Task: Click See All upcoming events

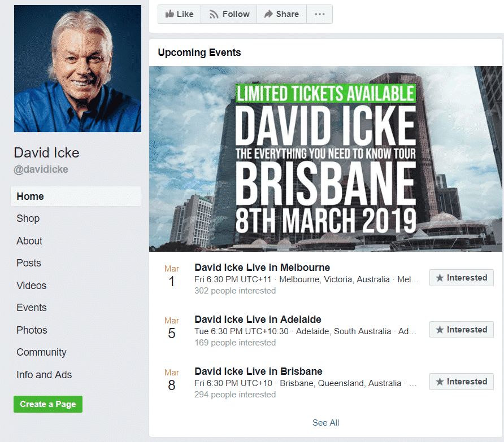Action: pos(325,423)
